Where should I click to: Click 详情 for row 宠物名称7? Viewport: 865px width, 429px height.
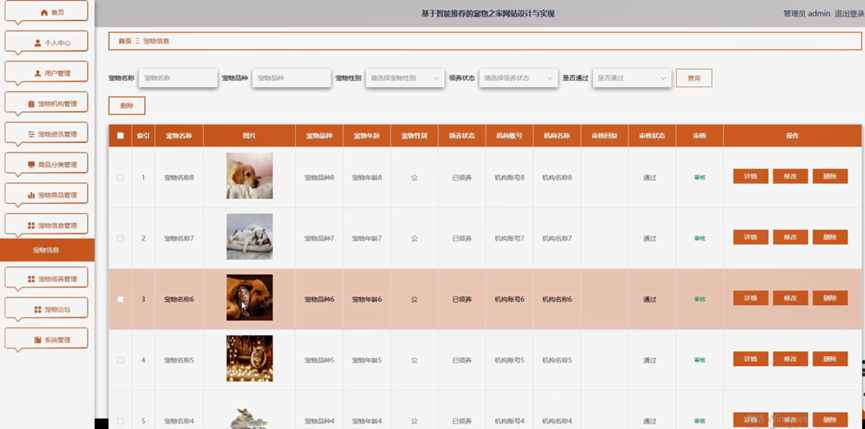click(x=750, y=237)
